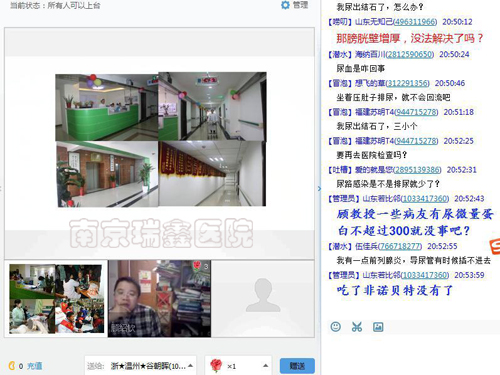500x375 pixels.
Task: Open user ID 496311966 profile link
Action: (x=415, y=22)
